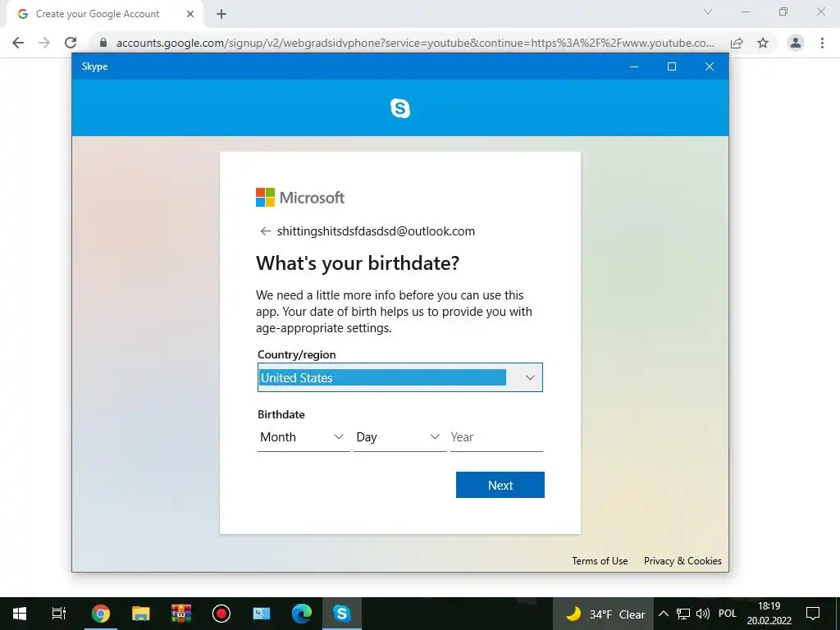Close the Skype window
The image size is (840, 630).
click(710, 66)
